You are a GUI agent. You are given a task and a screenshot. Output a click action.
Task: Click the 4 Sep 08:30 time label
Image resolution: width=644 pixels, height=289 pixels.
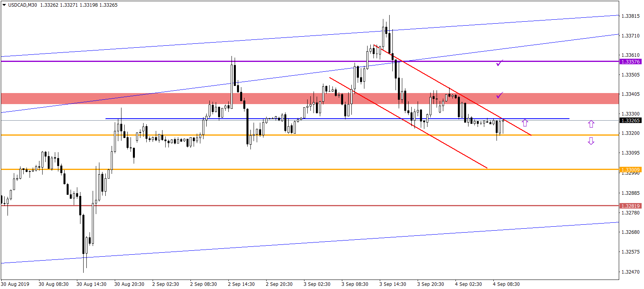point(506,284)
